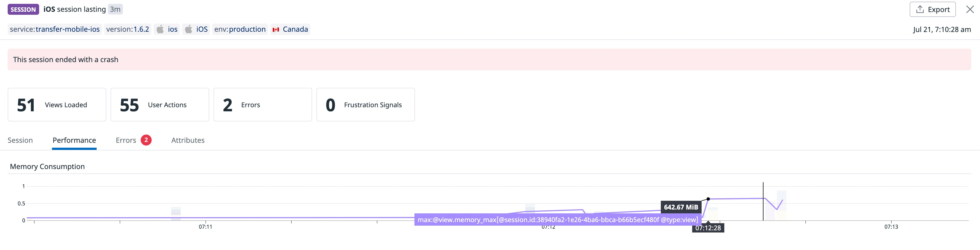Click the Apple icon on the iOS platform tag
Image resolution: width=980 pixels, height=250 pixels.
pos(189,29)
